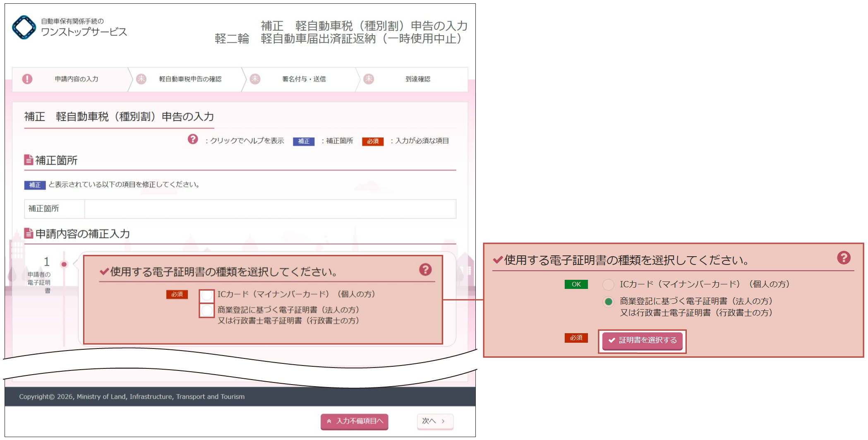Select ICカード（マイナンバーカード） radio in left form
Image resolution: width=868 pixels, height=440 pixels.
pos(206,296)
